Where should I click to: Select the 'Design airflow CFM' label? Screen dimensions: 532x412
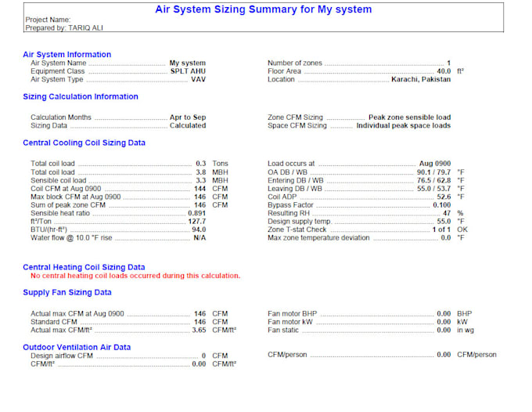tap(62, 356)
